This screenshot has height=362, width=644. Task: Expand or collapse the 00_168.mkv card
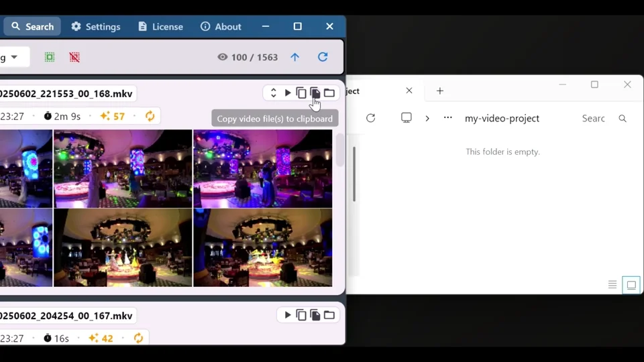point(273,93)
